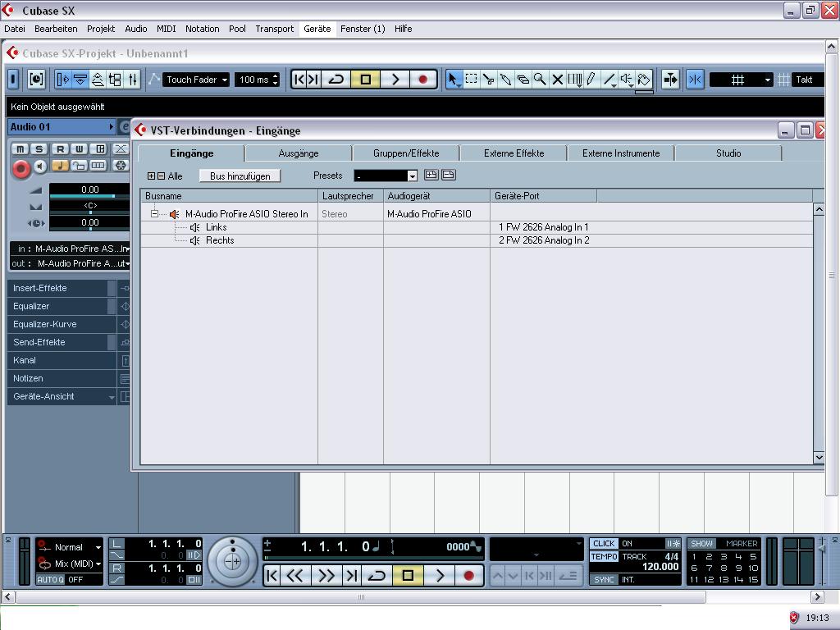Open the output routing 'out' dropdown

pos(71,263)
